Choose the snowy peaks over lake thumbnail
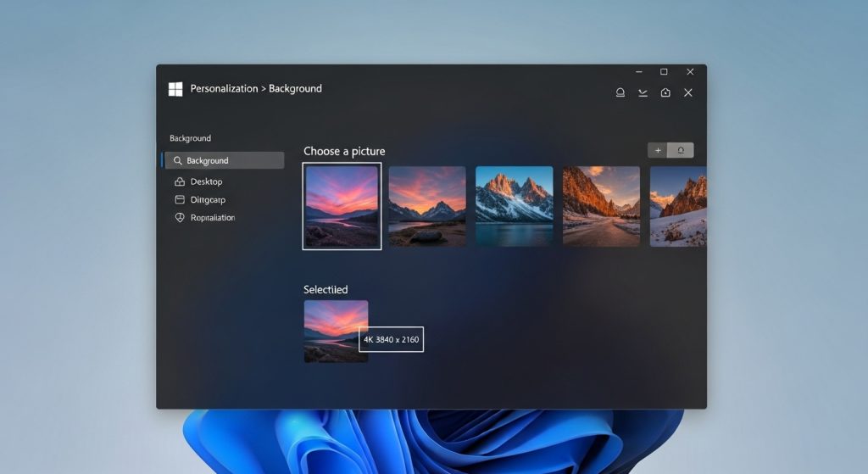This screenshot has height=474, width=868. click(x=515, y=206)
